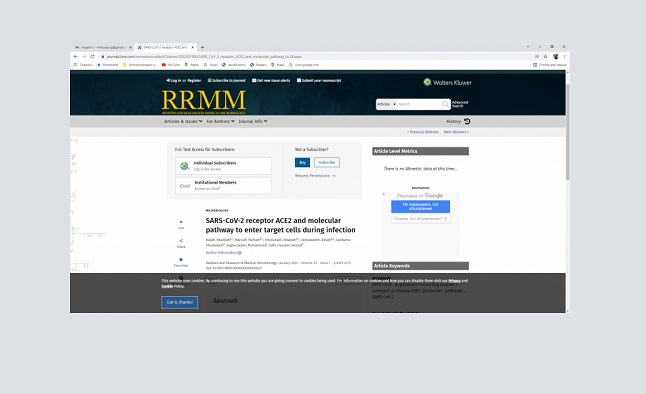The width and height of the screenshot is (646, 394).
Task: Accept cookies with Got it, thanks!
Action: 180,302
